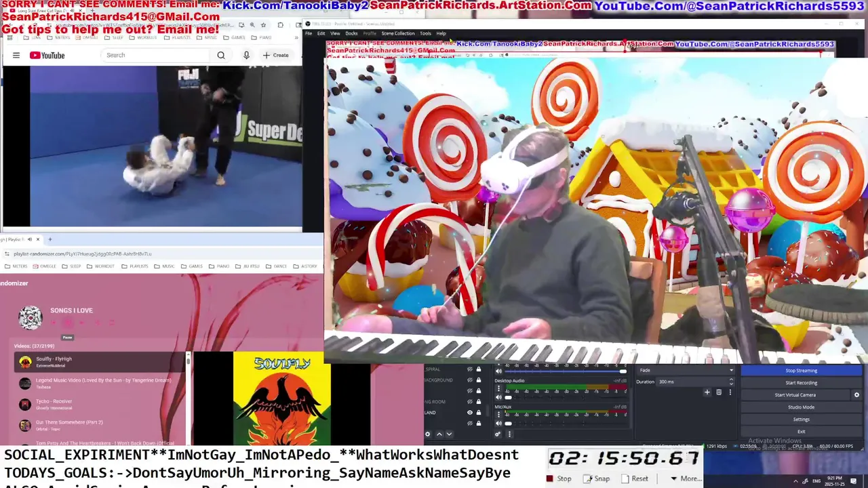Screen dimensions: 868x488
Task: Open the zoom magnifier in address bar
Action: point(252,25)
